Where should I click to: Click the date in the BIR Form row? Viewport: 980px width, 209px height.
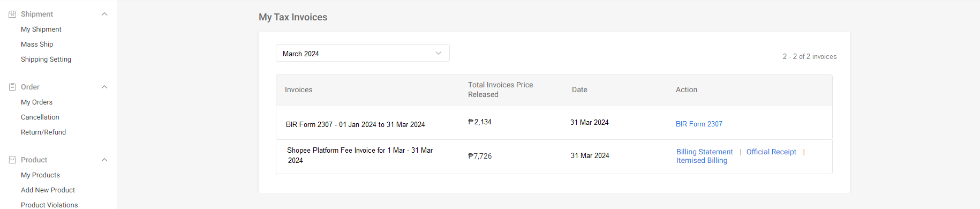coord(590,122)
